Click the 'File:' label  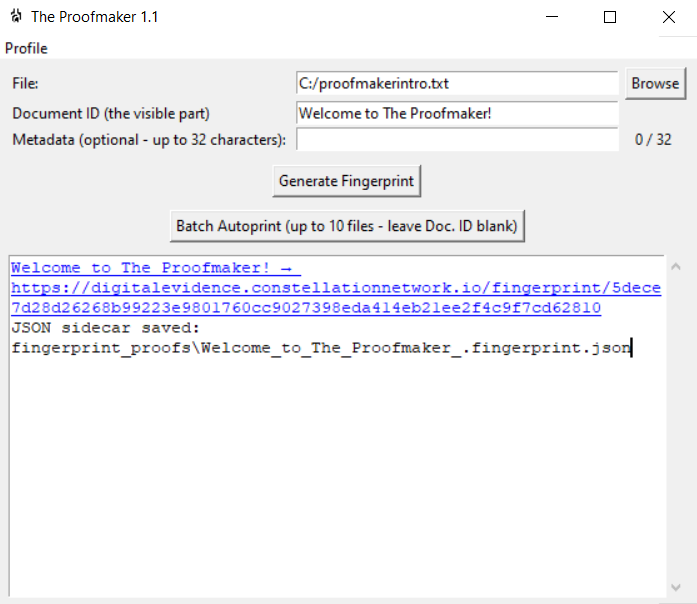pyautogui.click(x=25, y=83)
